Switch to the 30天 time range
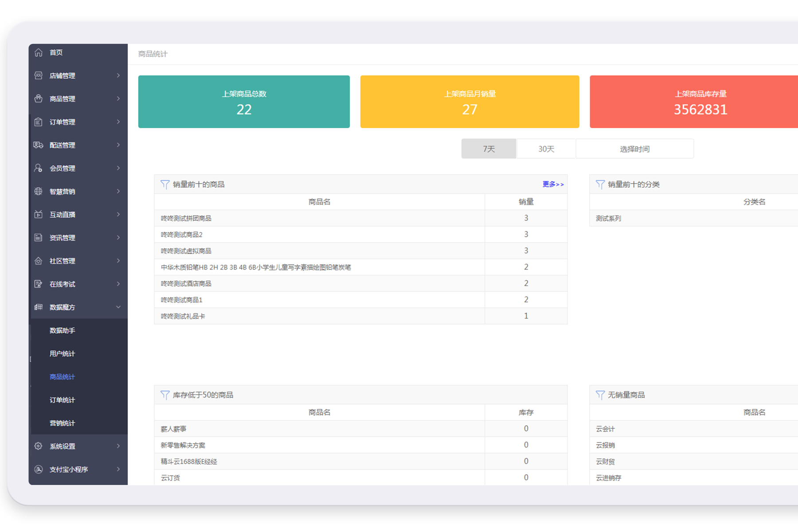Image resolution: width=798 pixels, height=532 pixels. coord(546,149)
